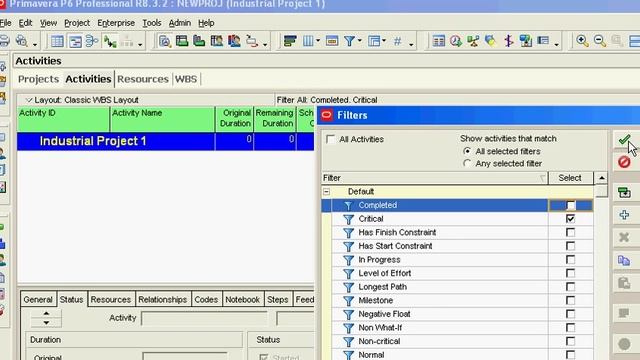Select All selected filters radio button
640x360 pixels.
(x=467, y=151)
